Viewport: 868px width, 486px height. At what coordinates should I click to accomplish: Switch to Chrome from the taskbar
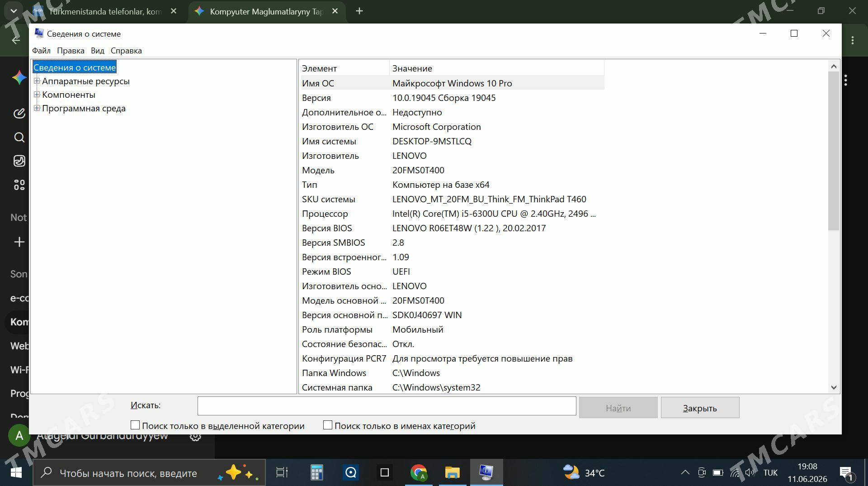tap(419, 473)
